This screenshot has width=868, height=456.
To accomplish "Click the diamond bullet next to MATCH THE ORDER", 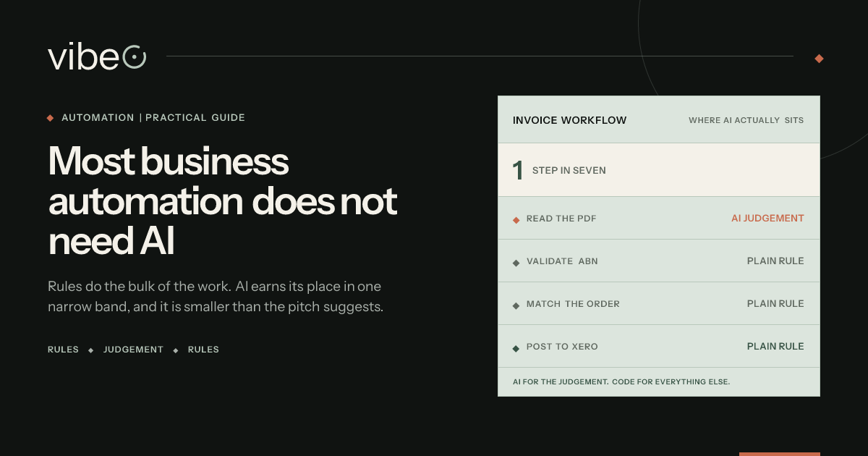I will pos(516,305).
